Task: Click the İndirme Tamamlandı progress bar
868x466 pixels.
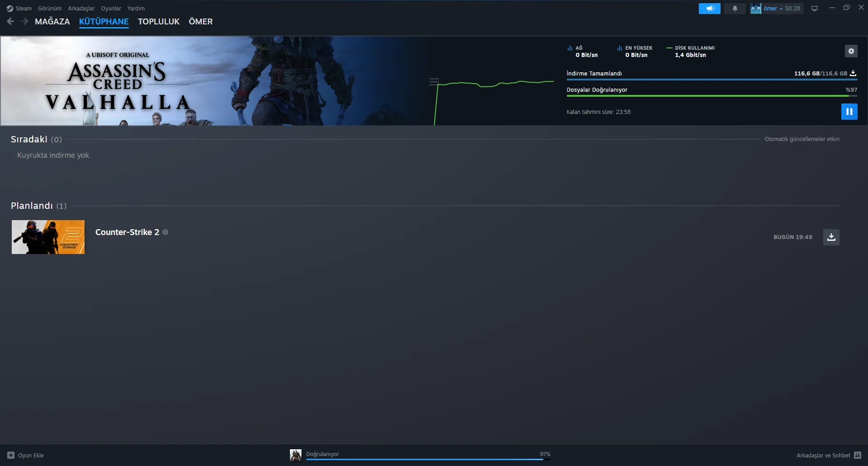Action: pyautogui.click(x=712, y=80)
